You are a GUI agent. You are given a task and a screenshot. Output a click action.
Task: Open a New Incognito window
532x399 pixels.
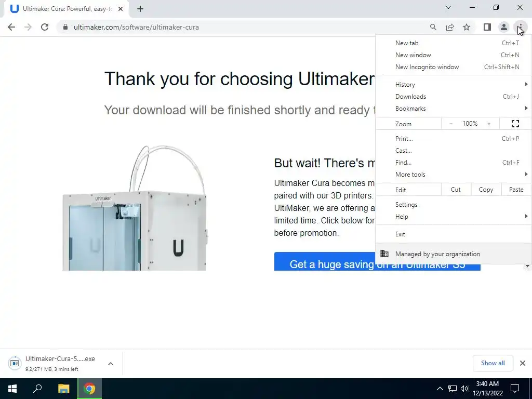(x=453, y=67)
